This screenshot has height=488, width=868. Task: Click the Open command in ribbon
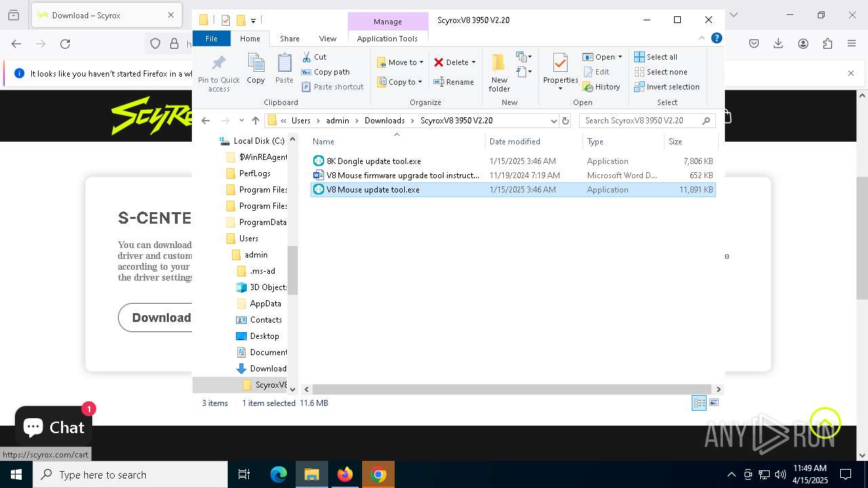tap(599, 57)
